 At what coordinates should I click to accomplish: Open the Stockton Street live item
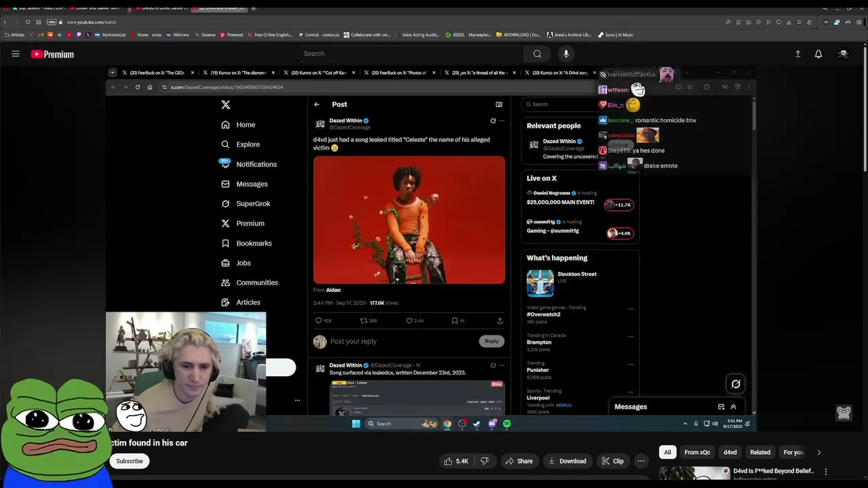coord(580,283)
